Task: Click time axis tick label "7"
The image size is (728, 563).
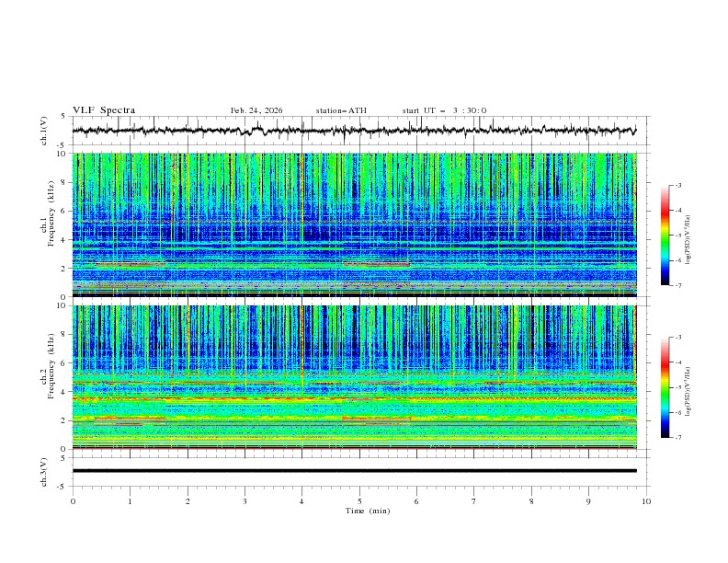Action: point(474,501)
